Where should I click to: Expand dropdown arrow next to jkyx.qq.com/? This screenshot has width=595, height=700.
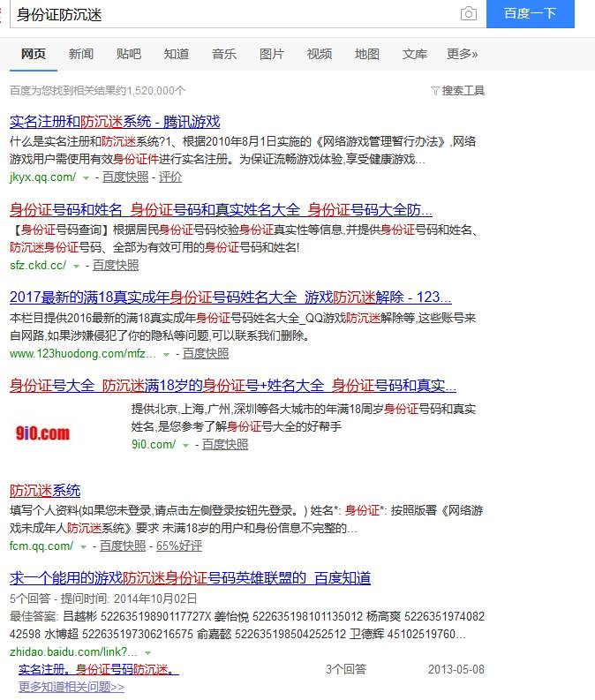point(86,178)
